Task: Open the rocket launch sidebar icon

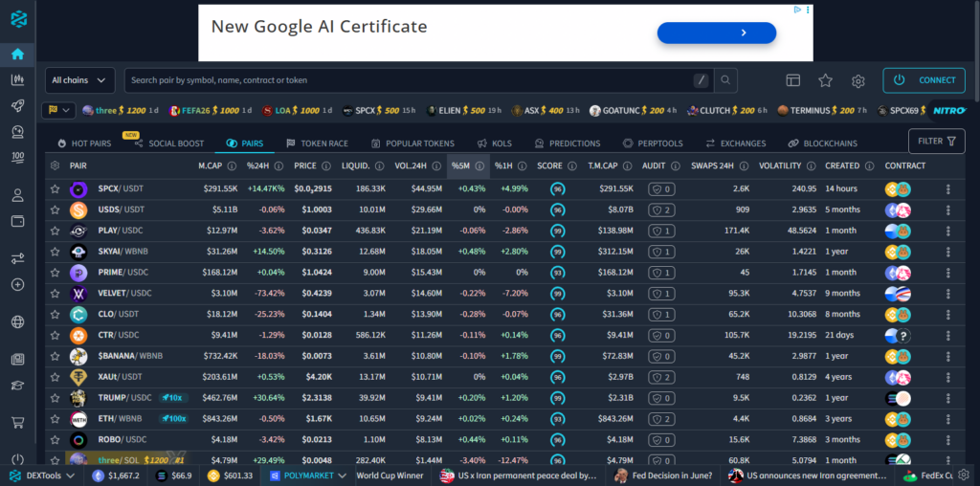Action: 17,105
